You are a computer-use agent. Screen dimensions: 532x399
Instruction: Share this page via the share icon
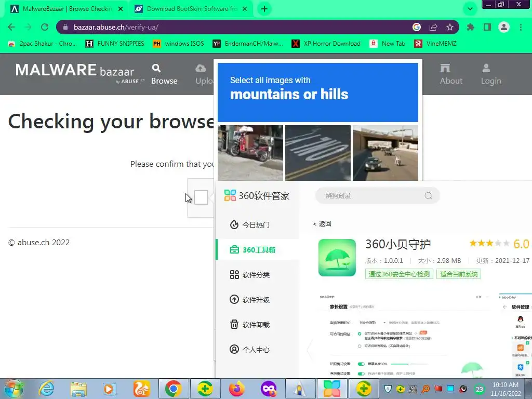tap(433, 27)
